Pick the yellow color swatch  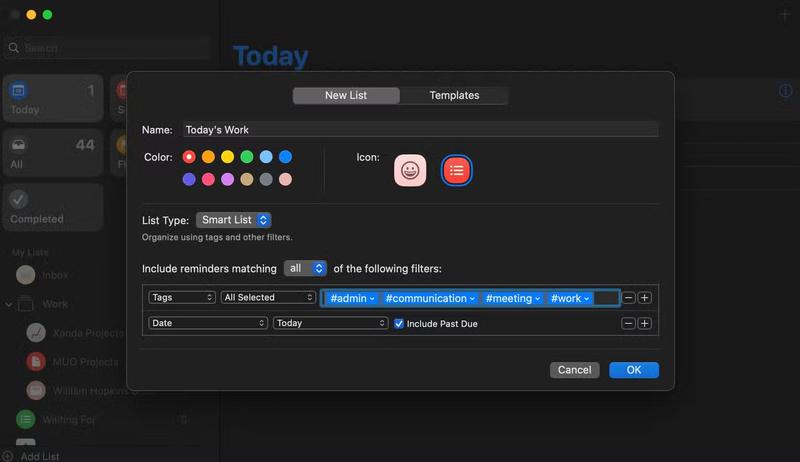(228, 157)
